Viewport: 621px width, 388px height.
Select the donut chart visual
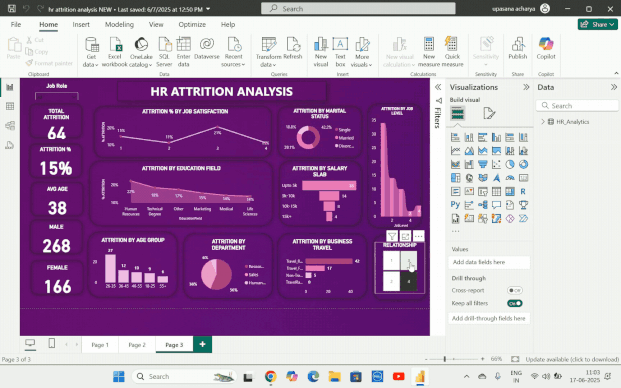click(x=523, y=164)
